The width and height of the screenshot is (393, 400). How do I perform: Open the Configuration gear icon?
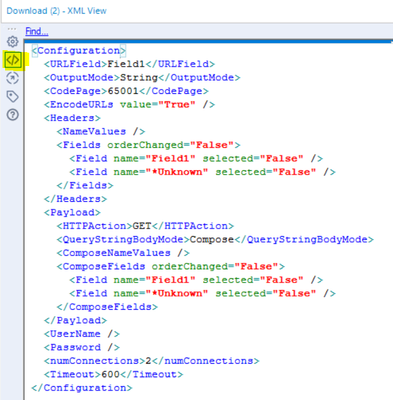[x=13, y=42]
